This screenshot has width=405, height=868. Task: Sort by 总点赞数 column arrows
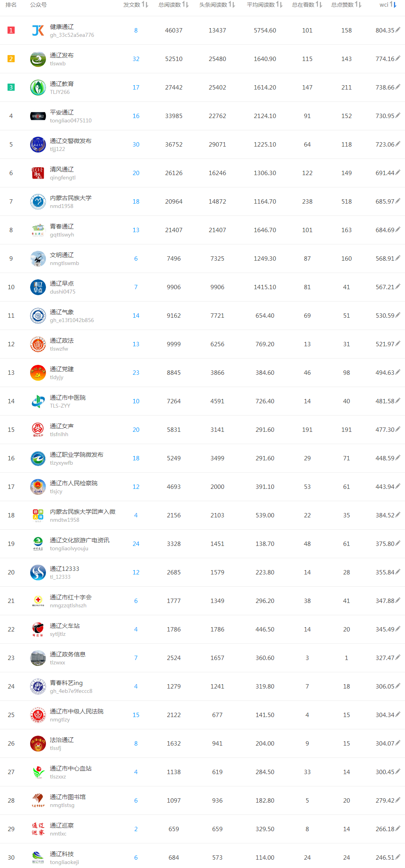click(358, 5)
